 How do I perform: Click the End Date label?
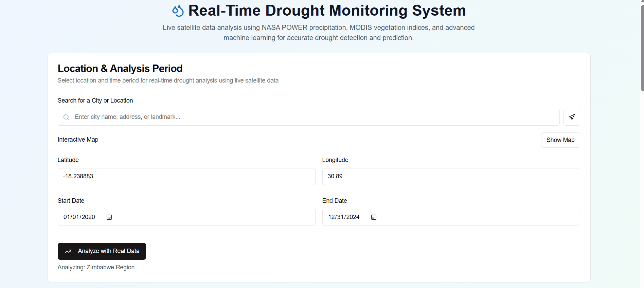coord(335,201)
